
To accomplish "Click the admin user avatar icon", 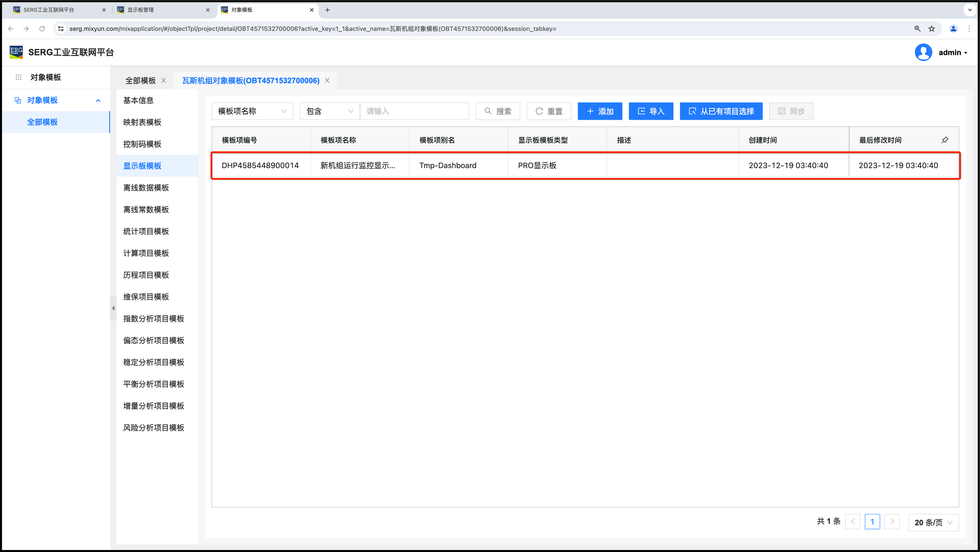I will point(923,53).
